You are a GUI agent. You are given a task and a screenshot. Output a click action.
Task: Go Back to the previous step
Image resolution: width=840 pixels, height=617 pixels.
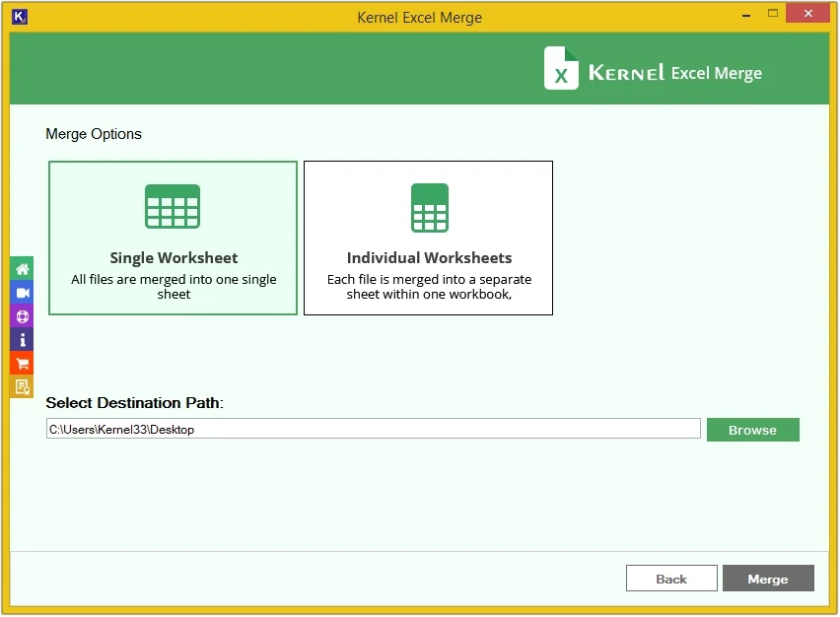point(671,579)
